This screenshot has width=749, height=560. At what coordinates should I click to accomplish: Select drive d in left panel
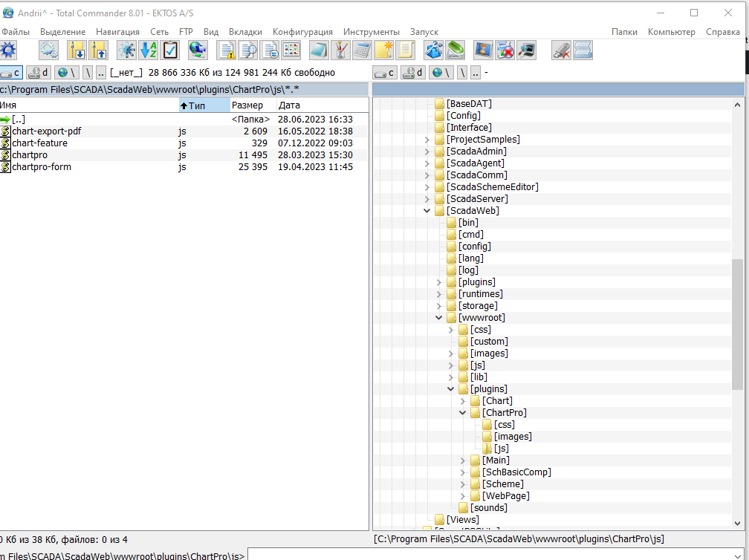point(39,73)
